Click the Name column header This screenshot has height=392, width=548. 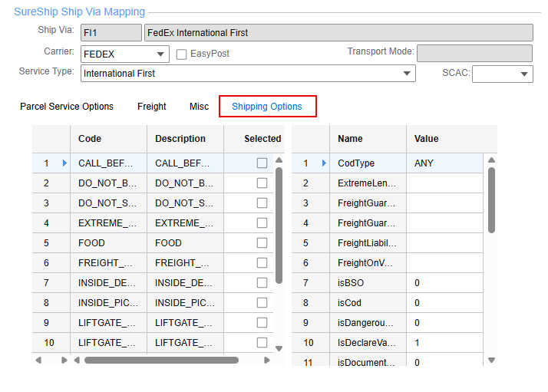pos(350,139)
